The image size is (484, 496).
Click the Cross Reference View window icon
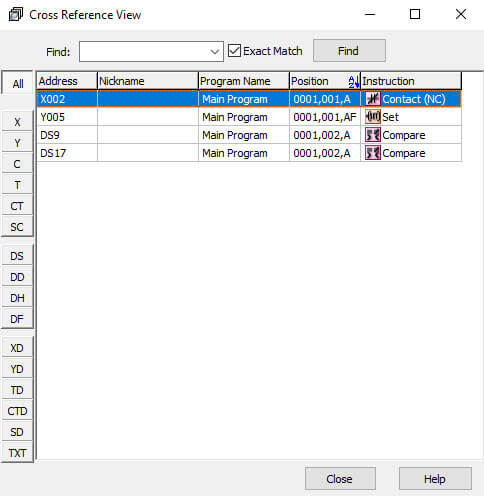click(16, 15)
